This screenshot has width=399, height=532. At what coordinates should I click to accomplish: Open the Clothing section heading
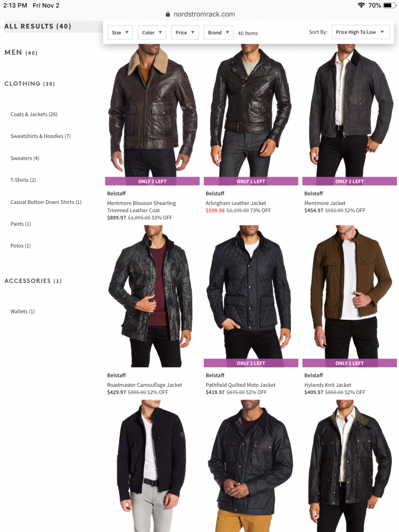[x=29, y=84]
